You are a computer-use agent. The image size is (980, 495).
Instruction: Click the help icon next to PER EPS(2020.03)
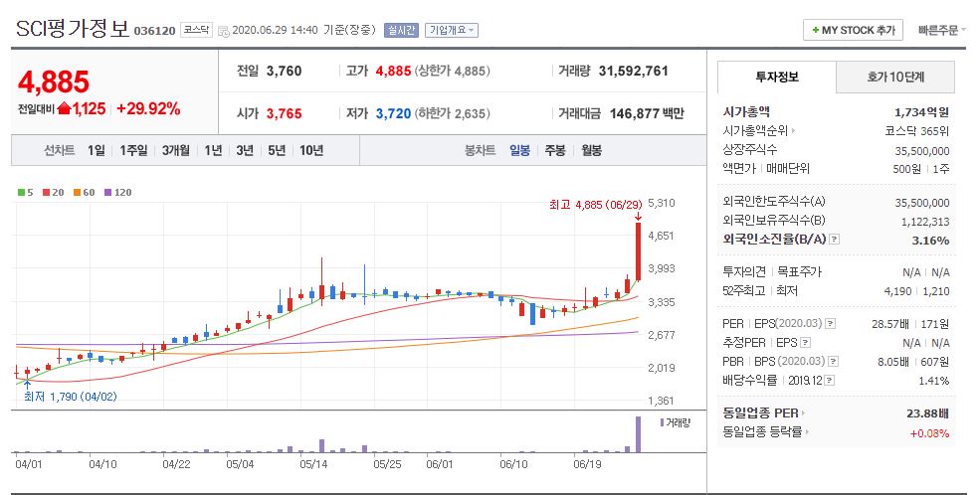tap(830, 323)
